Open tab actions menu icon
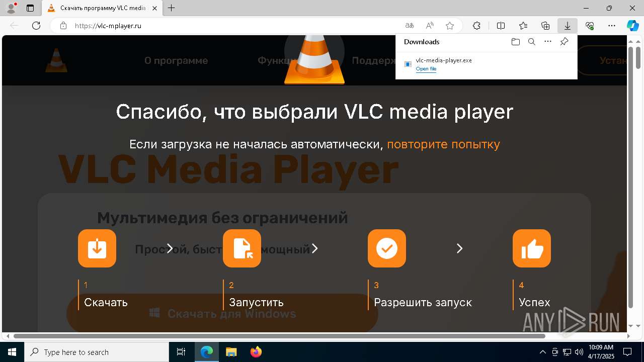Viewport: 644px width, 362px height. [x=30, y=8]
